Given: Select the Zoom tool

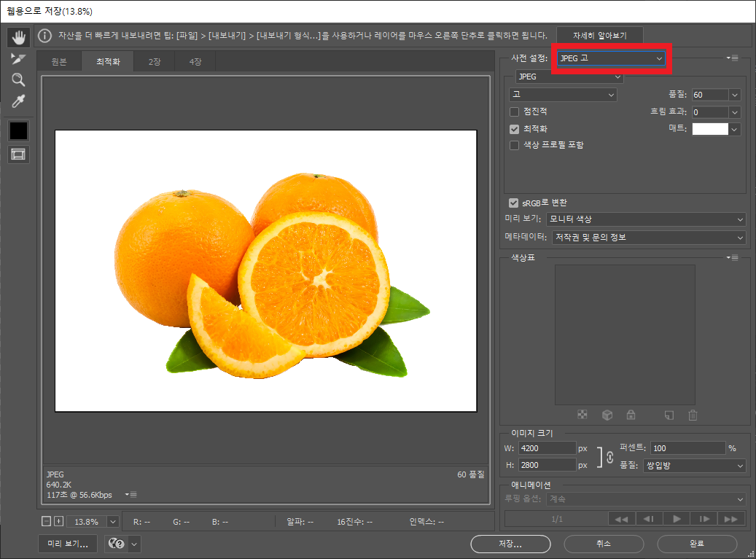Looking at the screenshot, I should (x=18, y=80).
